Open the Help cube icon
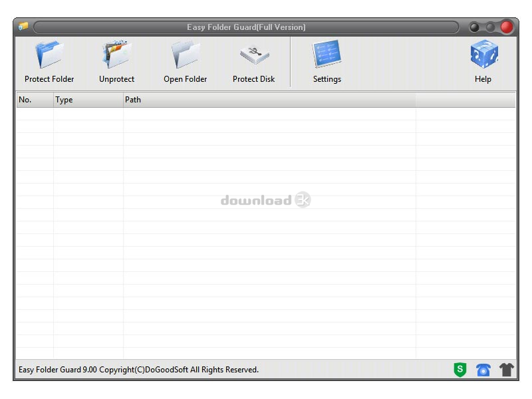Screen dimensions: 532x399 (484, 54)
